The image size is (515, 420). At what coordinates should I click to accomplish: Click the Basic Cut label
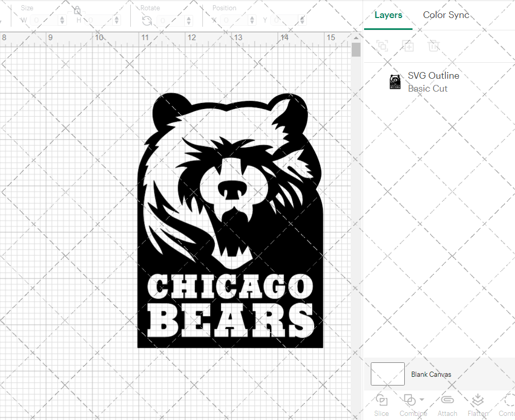[x=427, y=89]
